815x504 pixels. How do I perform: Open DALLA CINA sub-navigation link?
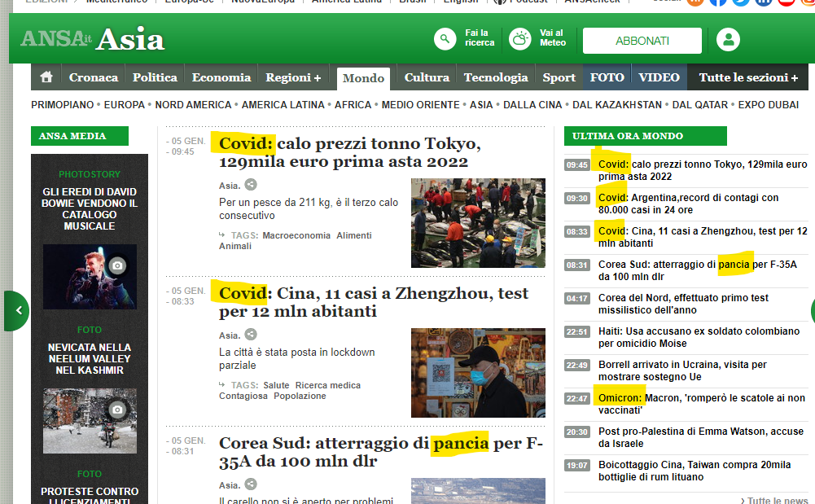coord(532,105)
